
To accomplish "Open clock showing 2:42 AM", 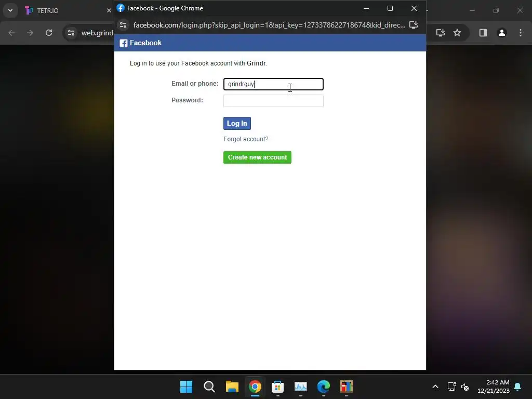I will [x=494, y=387].
